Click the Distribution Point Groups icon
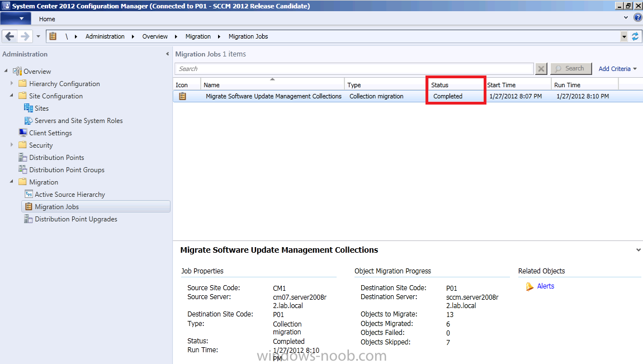 pos(22,169)
